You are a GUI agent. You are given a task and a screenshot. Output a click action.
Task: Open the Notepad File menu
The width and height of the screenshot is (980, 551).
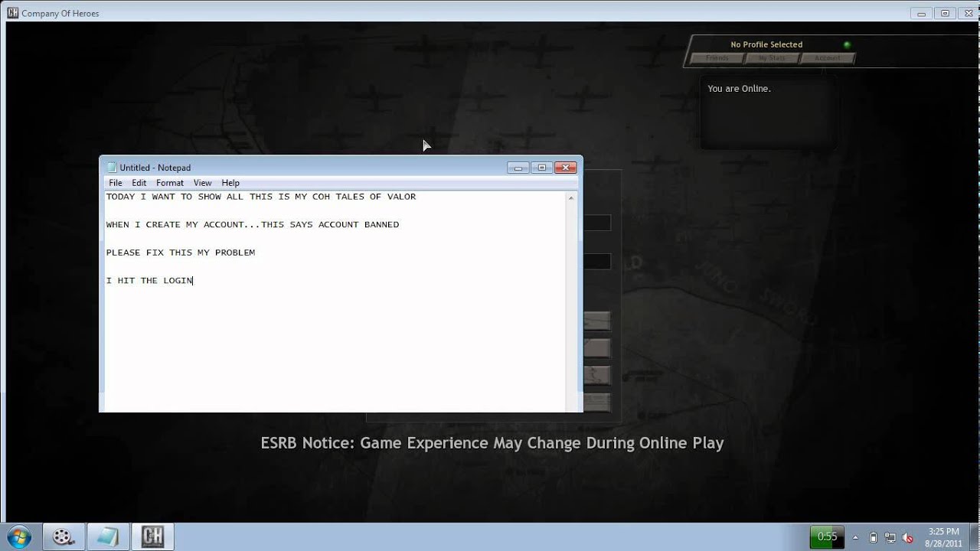(x=116, y=183)
